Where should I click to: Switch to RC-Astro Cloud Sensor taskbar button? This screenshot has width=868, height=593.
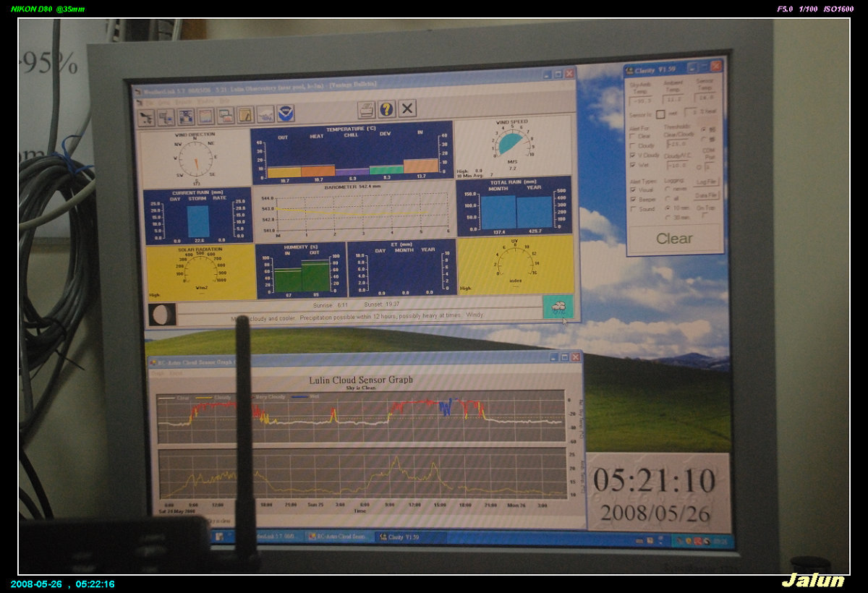pyautogui.click(x=338, y=537)
